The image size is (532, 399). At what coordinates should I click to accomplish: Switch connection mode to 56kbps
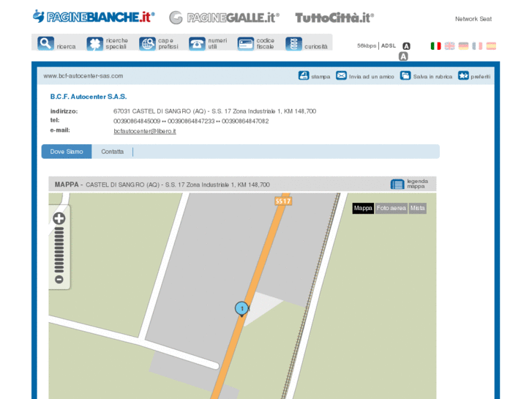click(x=367, y=45)
